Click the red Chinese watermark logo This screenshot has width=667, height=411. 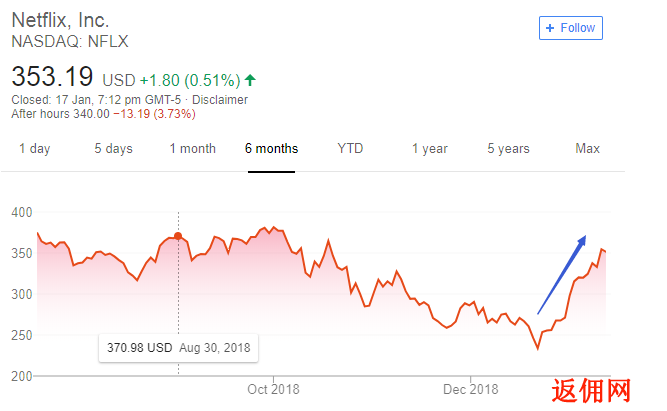pyautogui.click(x=591, y=391)
